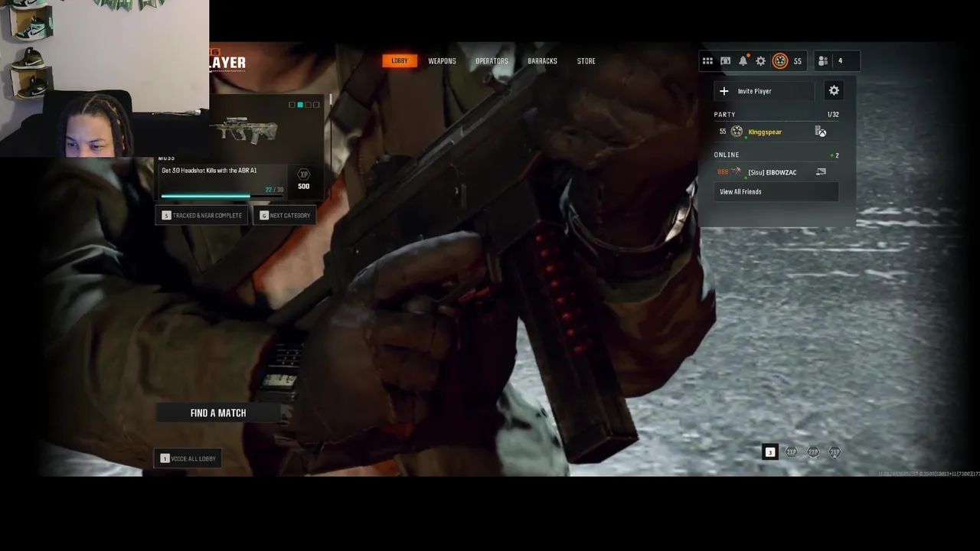980x551 pixels.
Task: Click the plus icon on Invite Player
Action: (x=724, y=91)
